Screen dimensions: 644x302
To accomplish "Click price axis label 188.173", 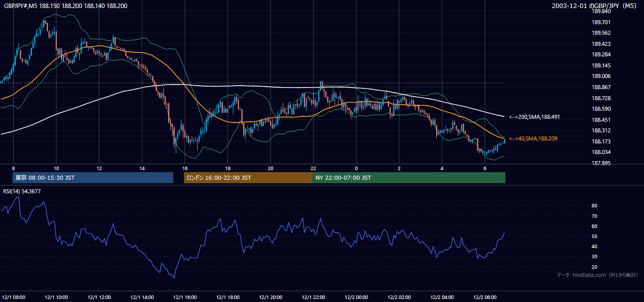I will pos(601,141).
